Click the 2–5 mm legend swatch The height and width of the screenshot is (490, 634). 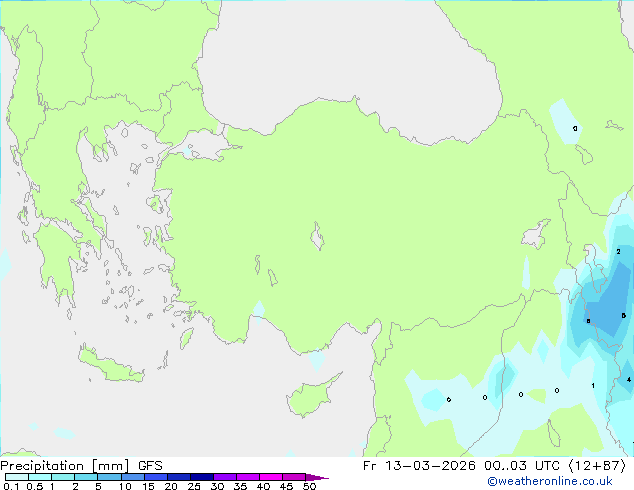tap(86, 477)
